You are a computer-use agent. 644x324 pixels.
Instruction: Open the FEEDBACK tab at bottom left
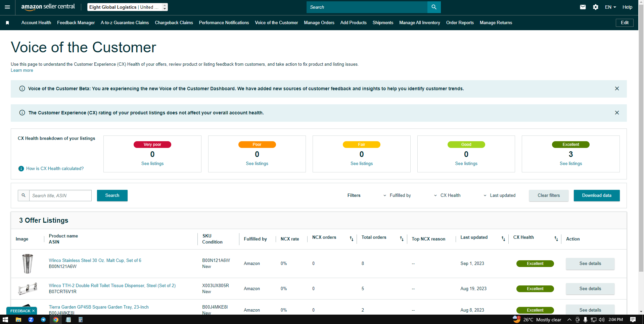tap(20, 311)
